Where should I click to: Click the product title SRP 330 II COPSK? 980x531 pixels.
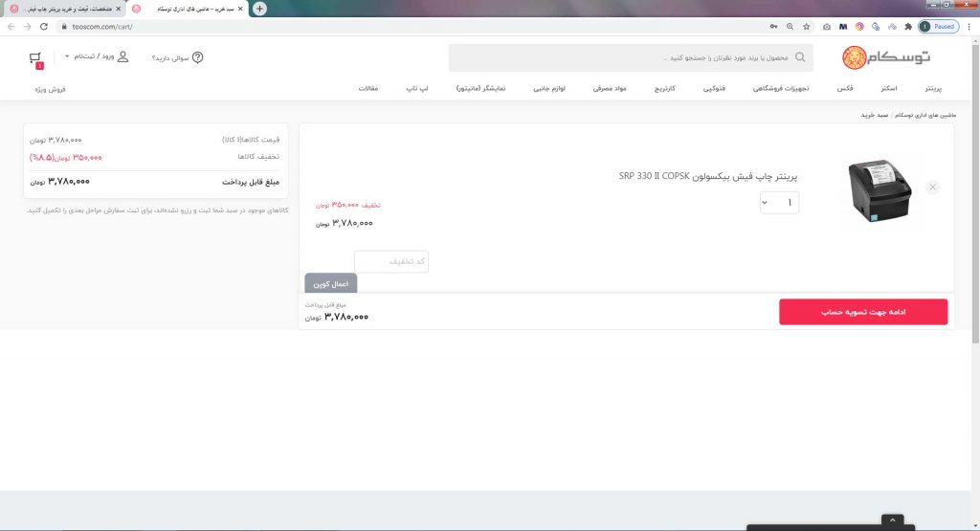point(708,176)
